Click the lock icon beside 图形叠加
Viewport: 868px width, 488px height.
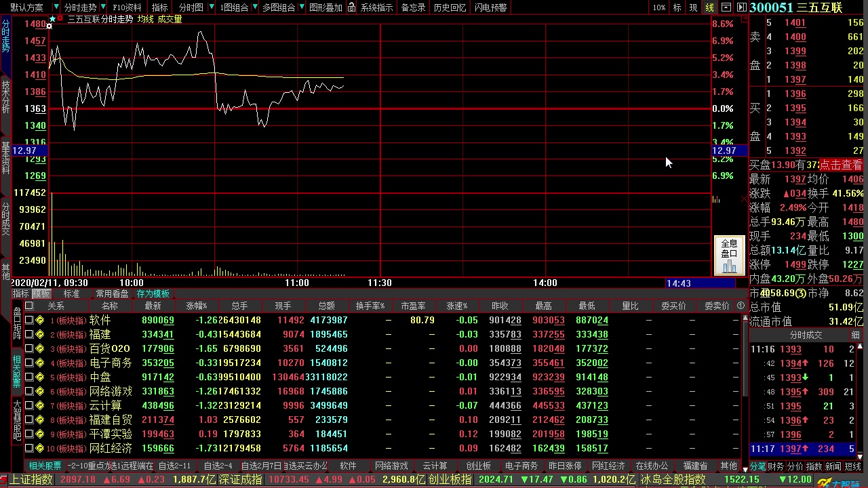351,7
